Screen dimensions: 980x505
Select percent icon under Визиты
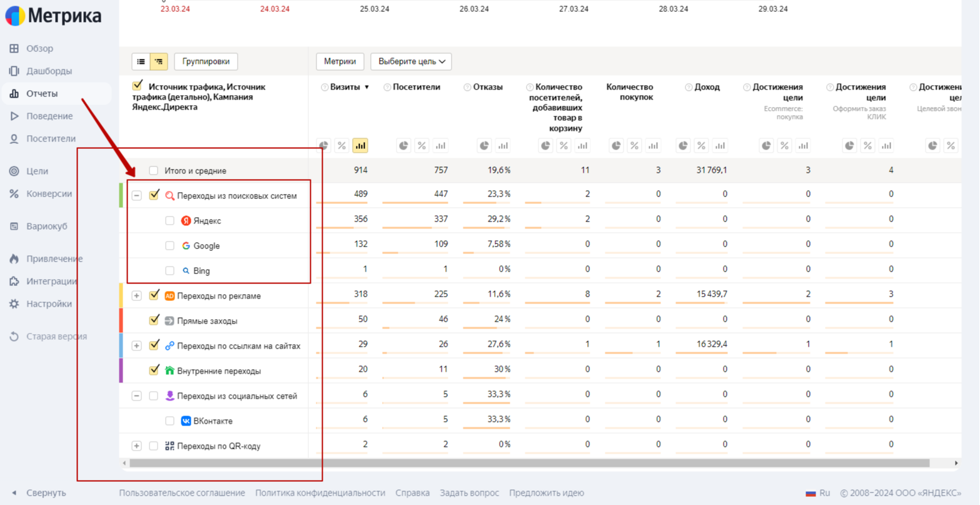pyautogui.click(x=341, y=146)
